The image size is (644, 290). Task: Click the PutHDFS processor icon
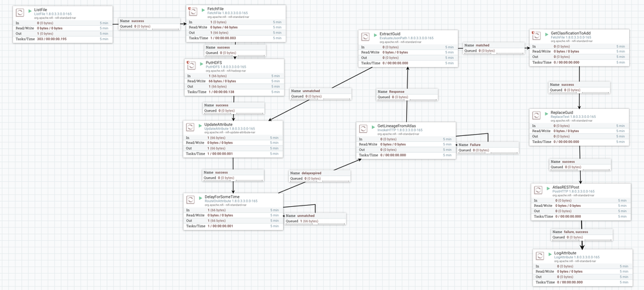pos(191,65)
